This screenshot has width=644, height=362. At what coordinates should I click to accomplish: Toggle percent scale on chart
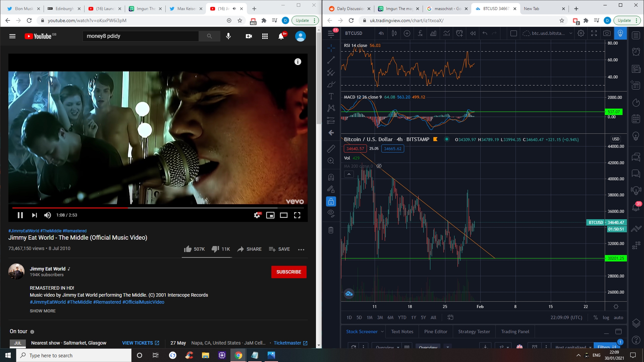point(596,317)
